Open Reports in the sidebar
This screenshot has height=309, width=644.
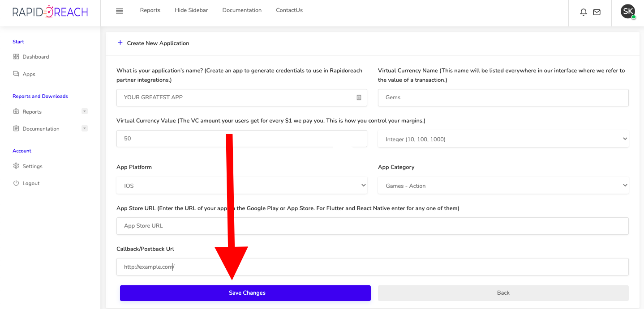click(32, 112)
